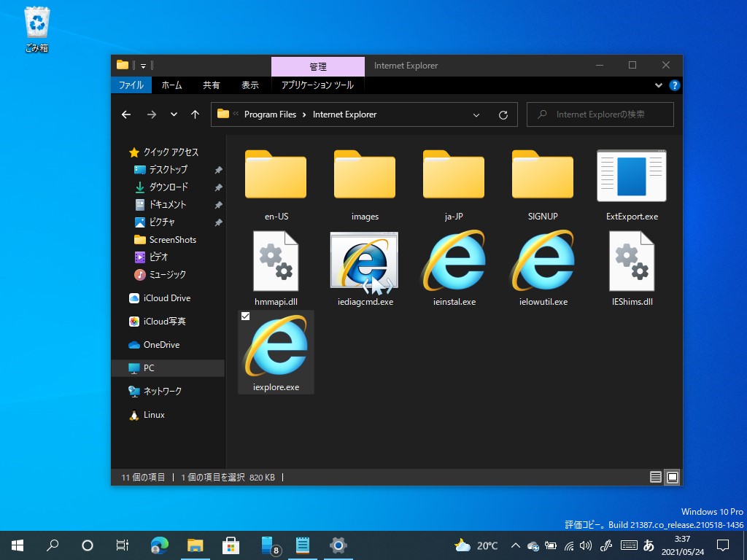Open the SIGNUP folder
The height and width of the screenshot is (560, 747).
point(542,175)
